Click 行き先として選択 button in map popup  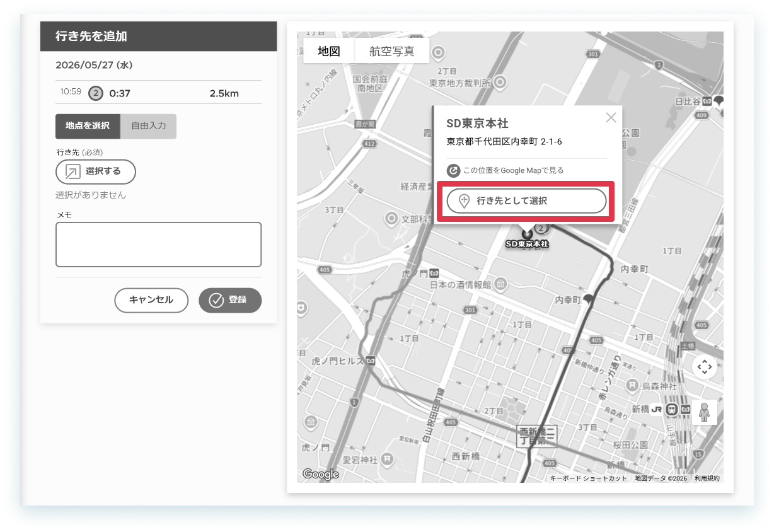[526, 201]
